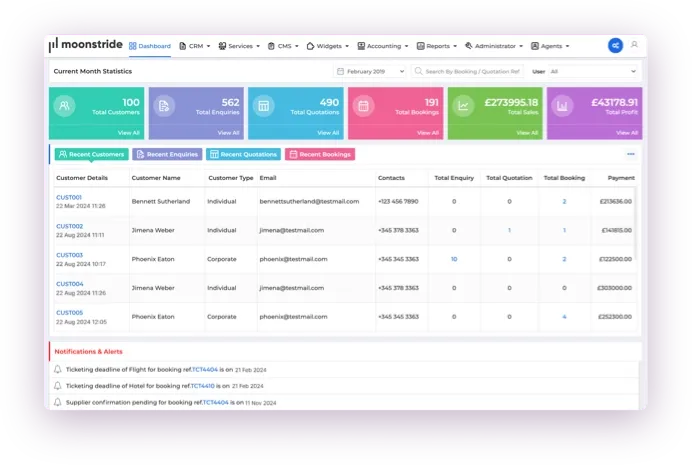Click the search magnifier icon

point(418,71)
